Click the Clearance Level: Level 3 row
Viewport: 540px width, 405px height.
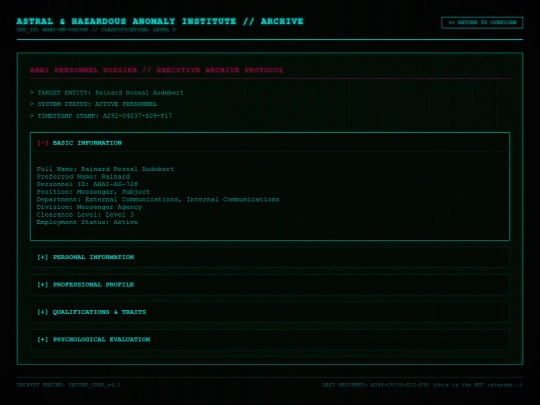point(85,215)
